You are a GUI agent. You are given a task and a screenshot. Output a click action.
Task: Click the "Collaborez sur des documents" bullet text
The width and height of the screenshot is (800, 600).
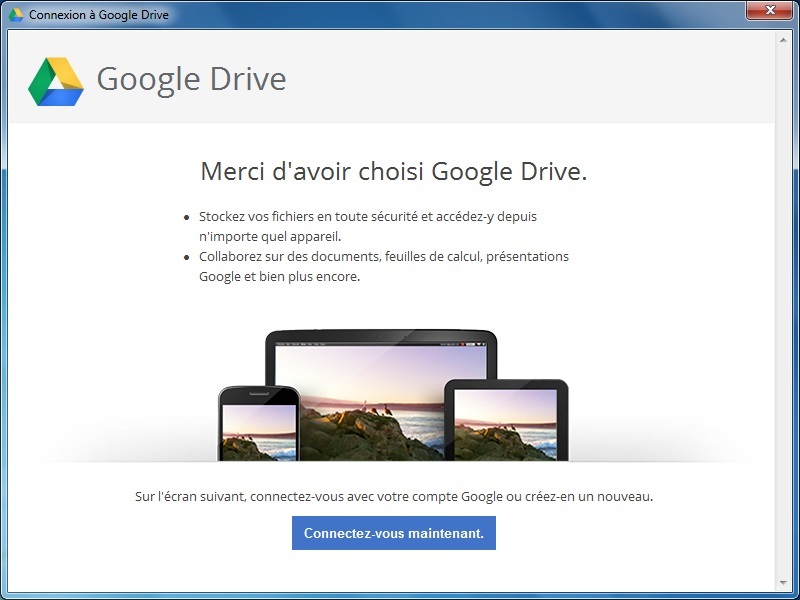tap(383, 256)
